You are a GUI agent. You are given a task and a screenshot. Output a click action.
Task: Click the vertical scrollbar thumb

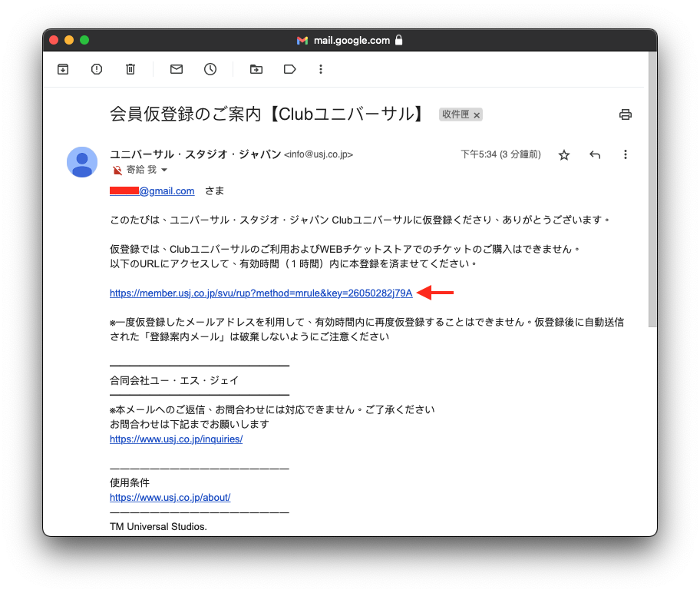coord(652,189)
